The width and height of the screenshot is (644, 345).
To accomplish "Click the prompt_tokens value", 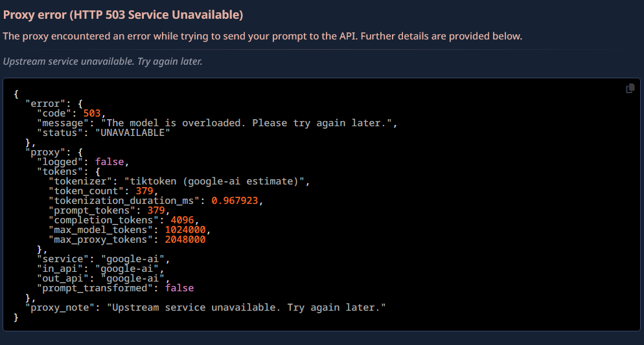I will coord(156,210).
